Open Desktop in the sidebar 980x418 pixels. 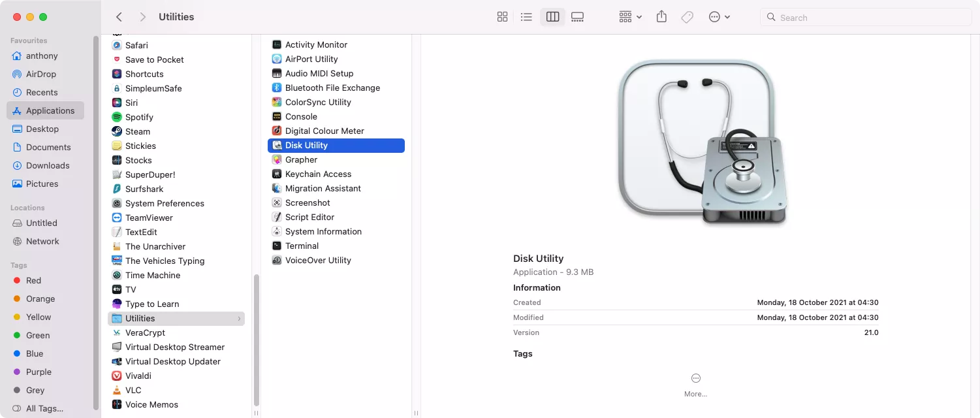coord(45,129)
